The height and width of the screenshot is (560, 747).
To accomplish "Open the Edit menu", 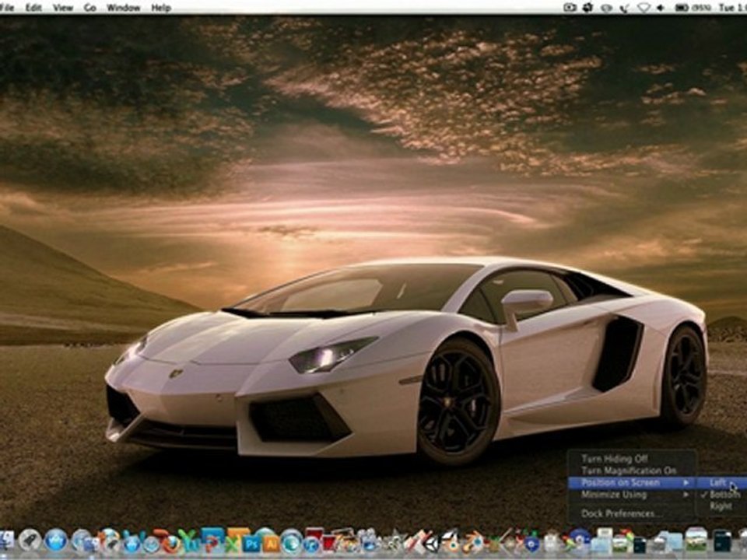I will point(33,8).
